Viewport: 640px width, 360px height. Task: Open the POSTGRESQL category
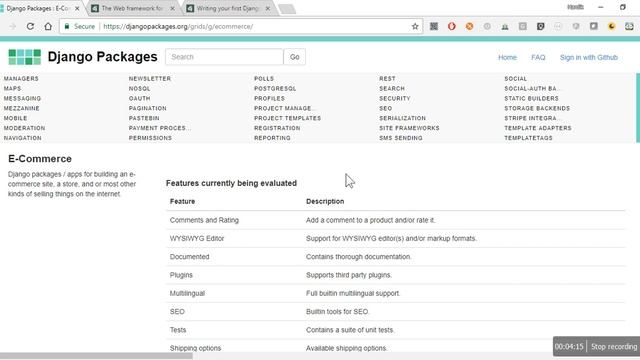[275, 89]
